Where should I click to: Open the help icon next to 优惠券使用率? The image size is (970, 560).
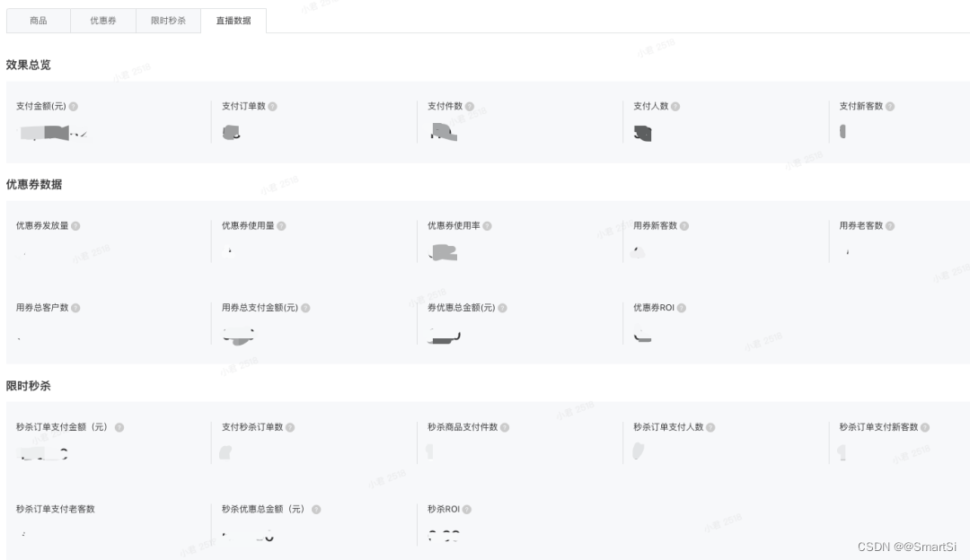click(x=486, y=226)
